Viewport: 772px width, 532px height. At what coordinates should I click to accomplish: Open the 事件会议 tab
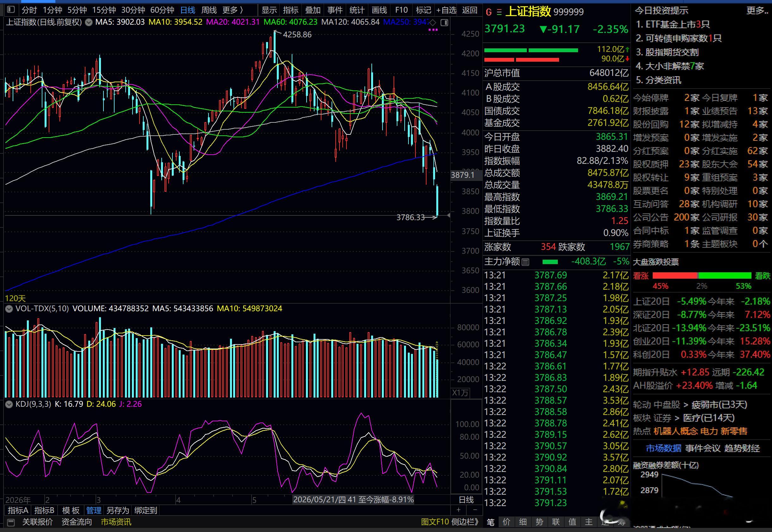(703, 448)
